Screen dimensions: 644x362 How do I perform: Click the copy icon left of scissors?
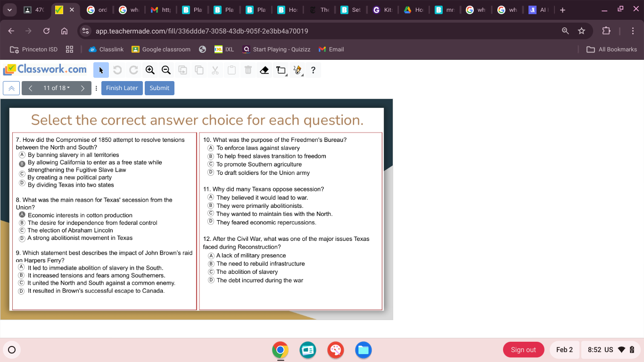point(199,70)
